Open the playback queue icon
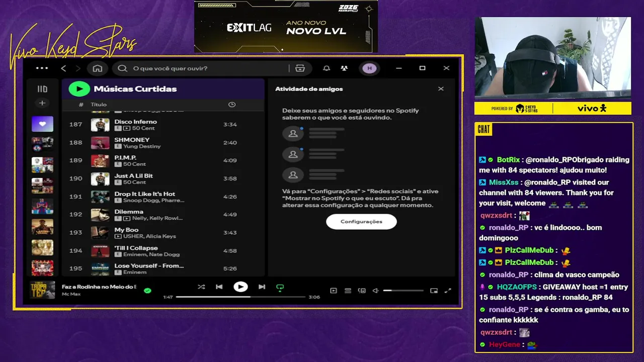This screenshot has width=644, height=362. click(x=348, y=291)
